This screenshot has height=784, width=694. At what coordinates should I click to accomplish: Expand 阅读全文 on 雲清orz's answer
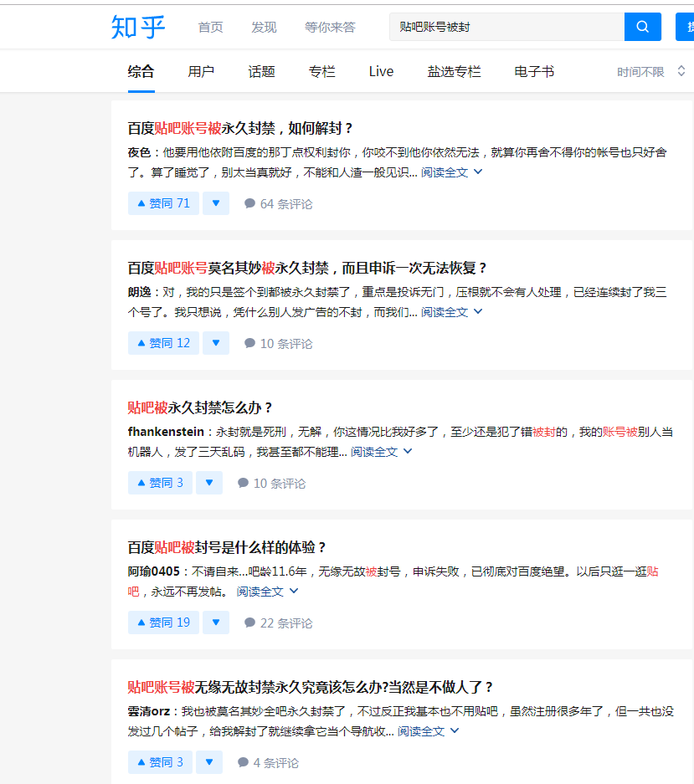(421, 730)
